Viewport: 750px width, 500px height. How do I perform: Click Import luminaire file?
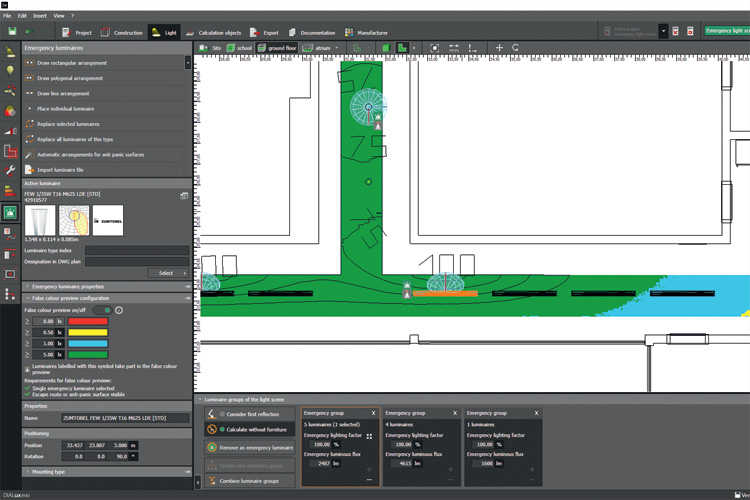[62, 170]
